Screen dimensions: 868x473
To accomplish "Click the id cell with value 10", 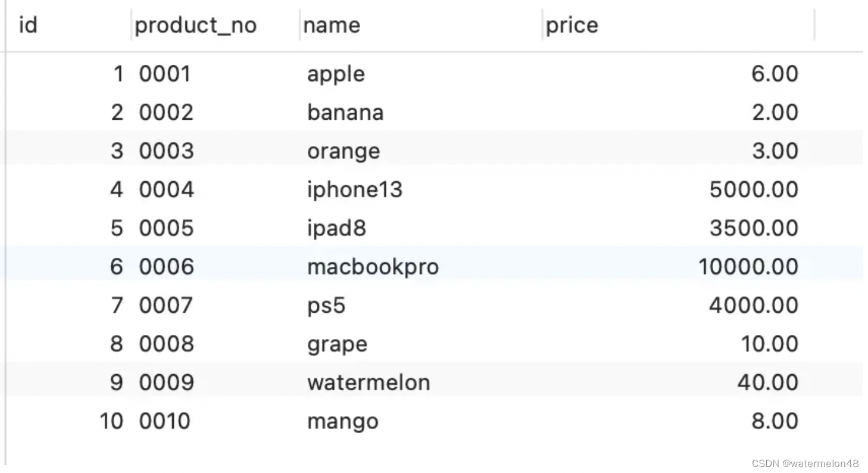I will pyautogui.click(x=111, y=421).
